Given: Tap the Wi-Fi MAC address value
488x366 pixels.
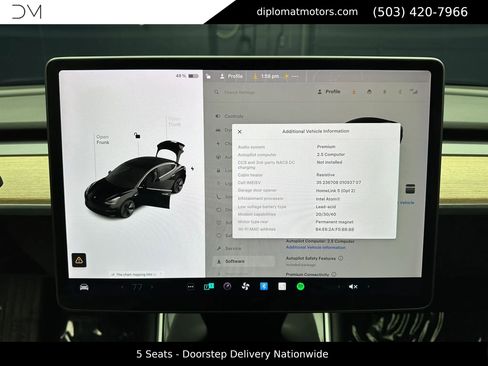Looking at the screenshot, I should 335,229.
